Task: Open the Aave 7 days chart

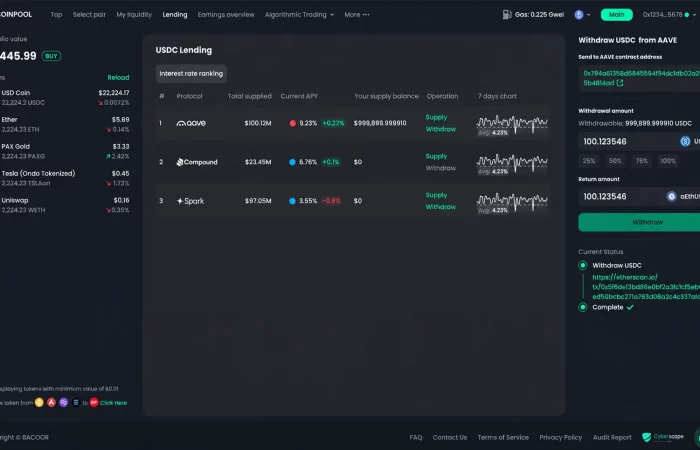Action: [x=512, y=125]
